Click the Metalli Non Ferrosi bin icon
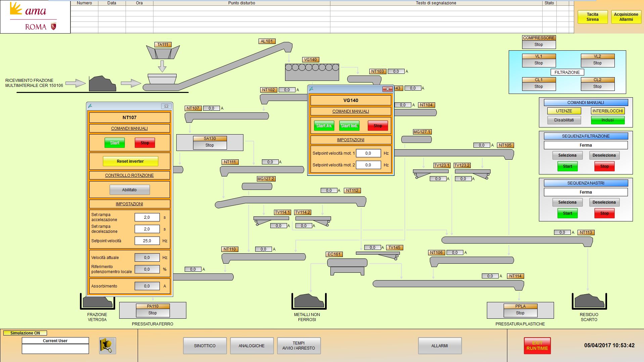The width and height of the screenshot is (644, 362). click(x=309, y=301)
